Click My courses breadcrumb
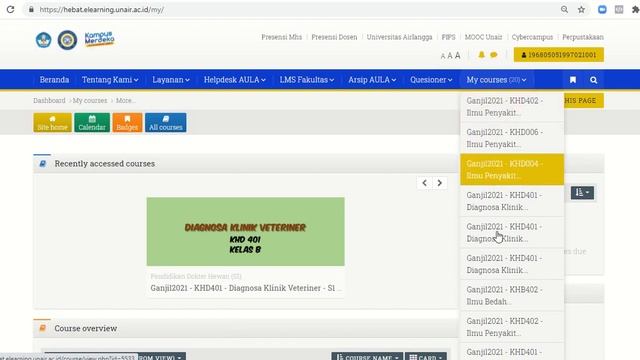Viewport: 640px width, 360px height. tap(90, 100)
